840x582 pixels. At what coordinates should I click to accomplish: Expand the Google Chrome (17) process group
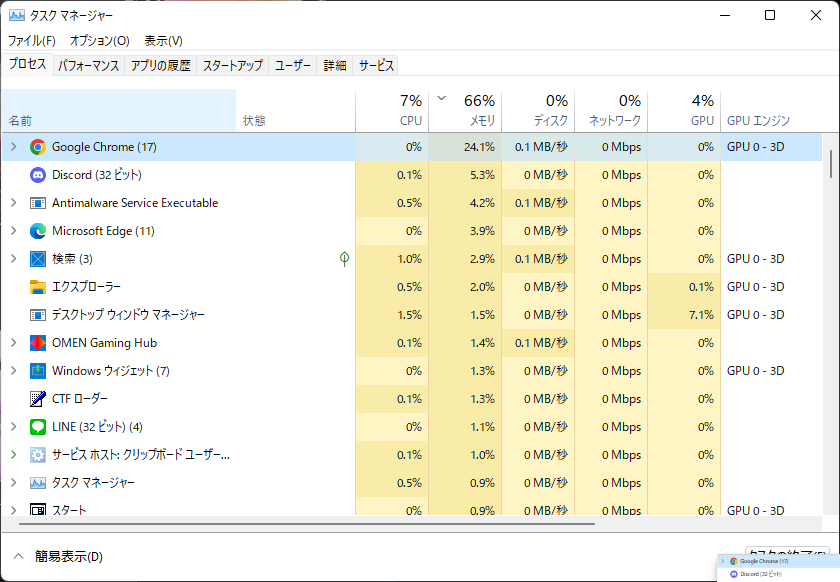coord(13,146)
